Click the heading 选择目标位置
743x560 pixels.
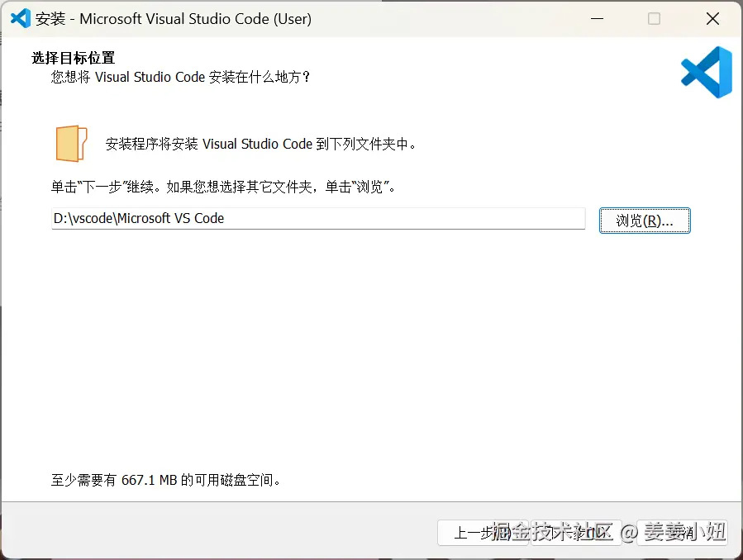74,58
